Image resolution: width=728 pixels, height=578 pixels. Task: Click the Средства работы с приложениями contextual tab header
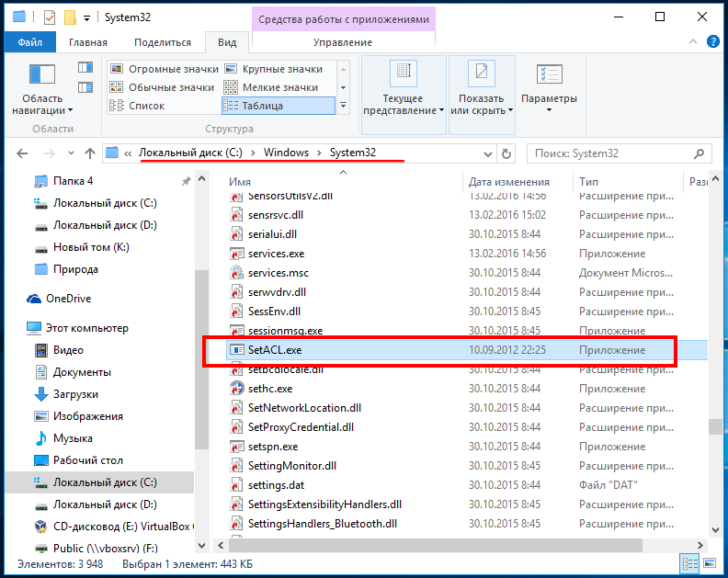click(x=344, y=19)
